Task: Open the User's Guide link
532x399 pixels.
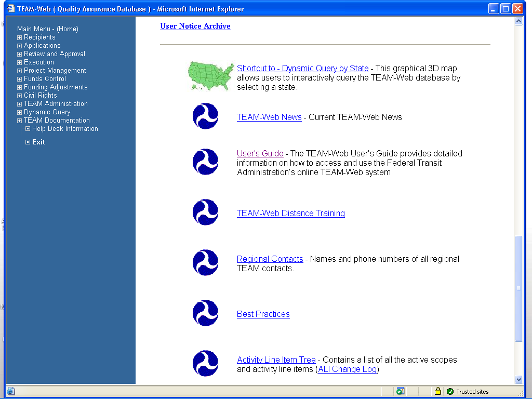Action: [x=260, y=153]
